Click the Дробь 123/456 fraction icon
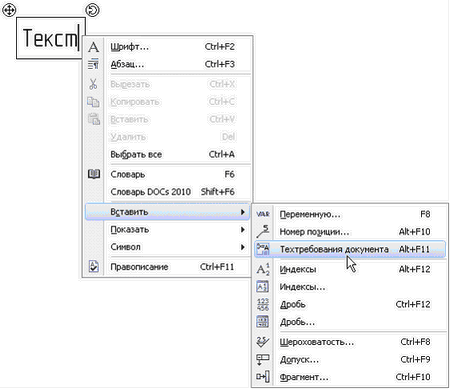Image resolution: width=450 pixels, height=389 pixels. click(263, 304)
